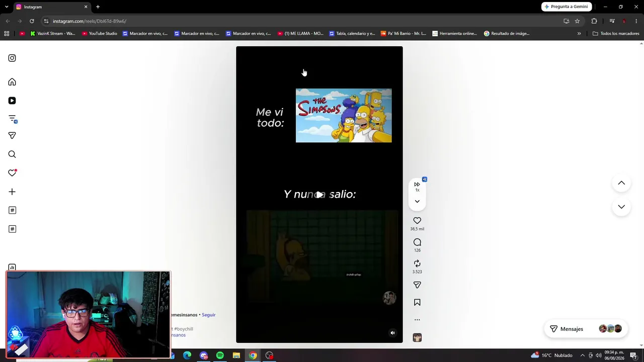
Task: Reload the page in Chrome
Action: click(x=32, y=21)
